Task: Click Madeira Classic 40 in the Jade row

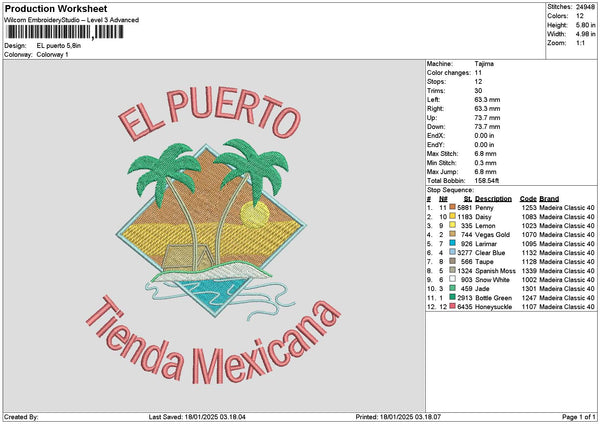Action: (x=567, y=289)
